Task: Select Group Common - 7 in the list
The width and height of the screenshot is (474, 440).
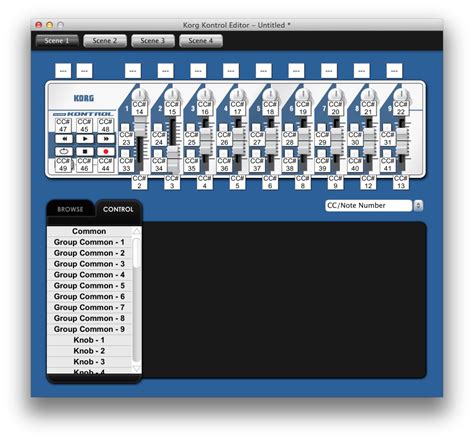Action: 89,308
